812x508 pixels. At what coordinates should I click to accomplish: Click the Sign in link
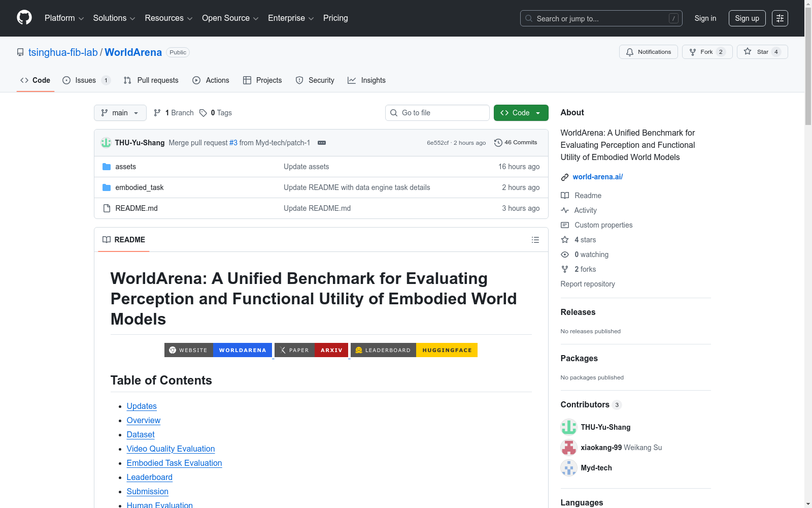705,18
